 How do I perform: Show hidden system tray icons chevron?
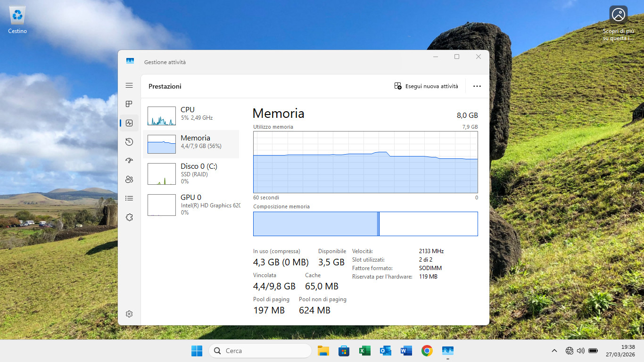coord(554,351)
